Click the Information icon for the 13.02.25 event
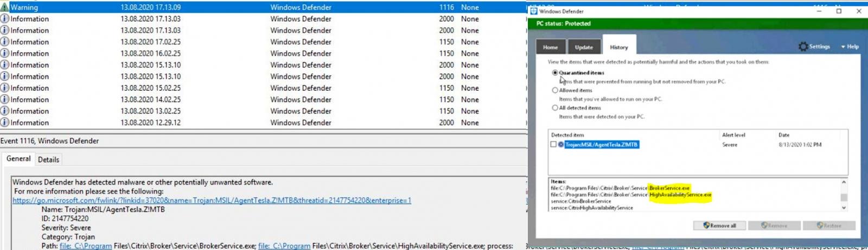Screen dimensions: 868x250 click(x=5, y=111)
